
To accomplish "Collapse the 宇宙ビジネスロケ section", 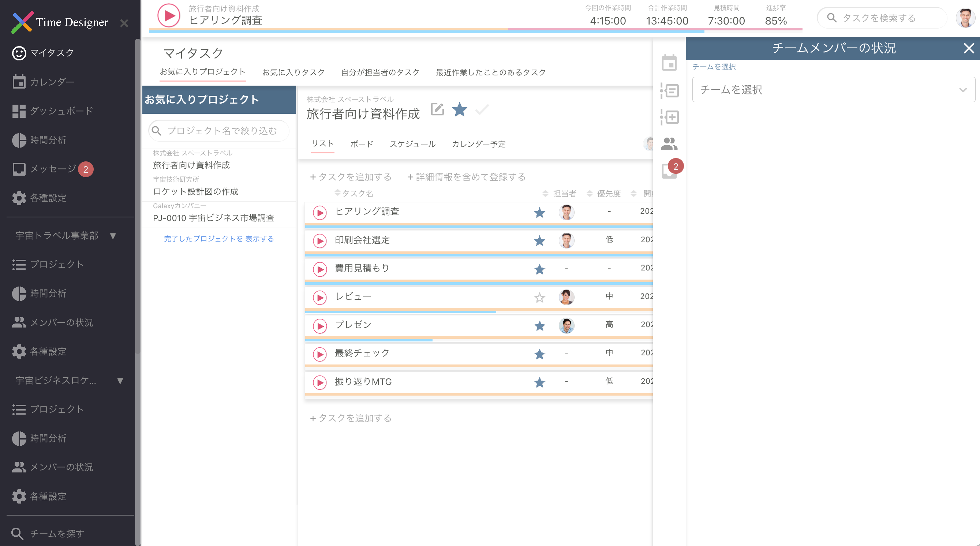I will pyautogui.click(x=121, y=381).
